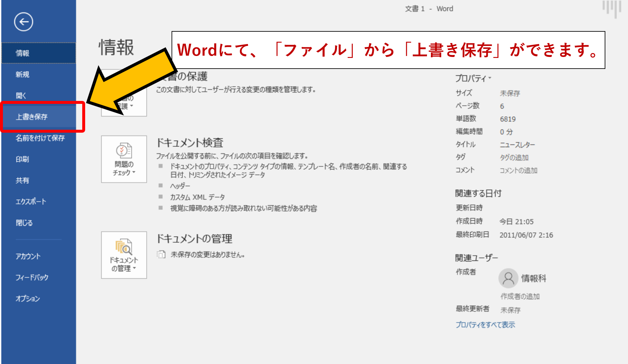Open オプション in the sidebar

click(39, 299)
